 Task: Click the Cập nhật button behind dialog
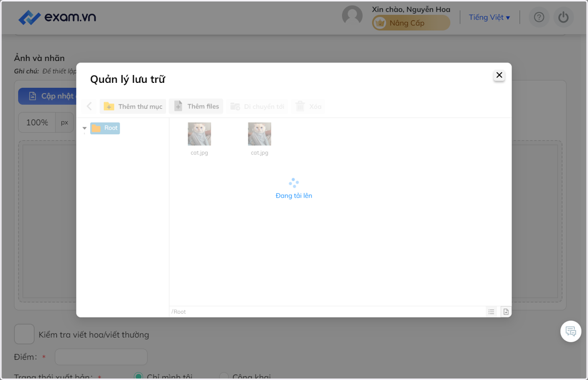48,96
